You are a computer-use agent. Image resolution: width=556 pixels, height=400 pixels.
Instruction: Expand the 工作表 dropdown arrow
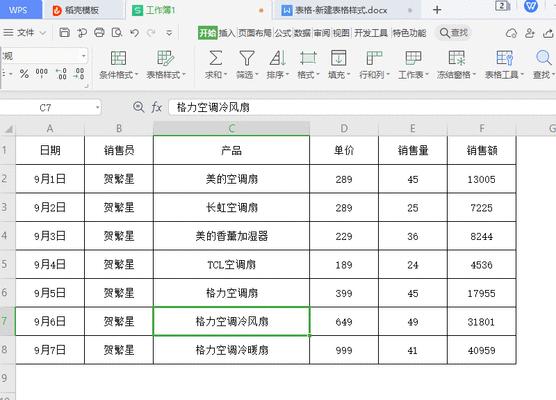tap(427, 75)
